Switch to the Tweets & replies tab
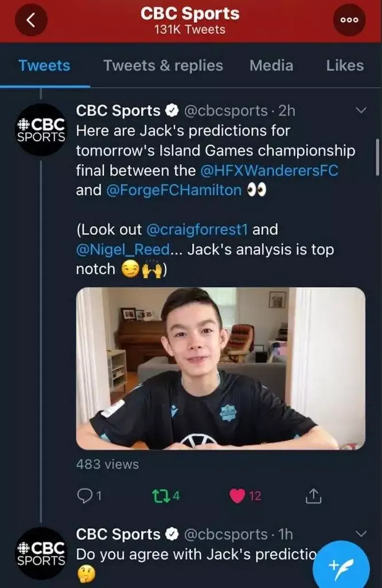This screenshot has width=382, height=588. [163, 65]
